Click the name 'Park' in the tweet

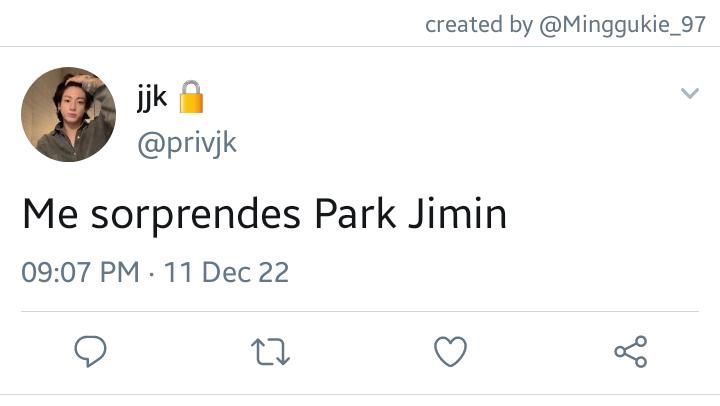click(x=355, y=214)
